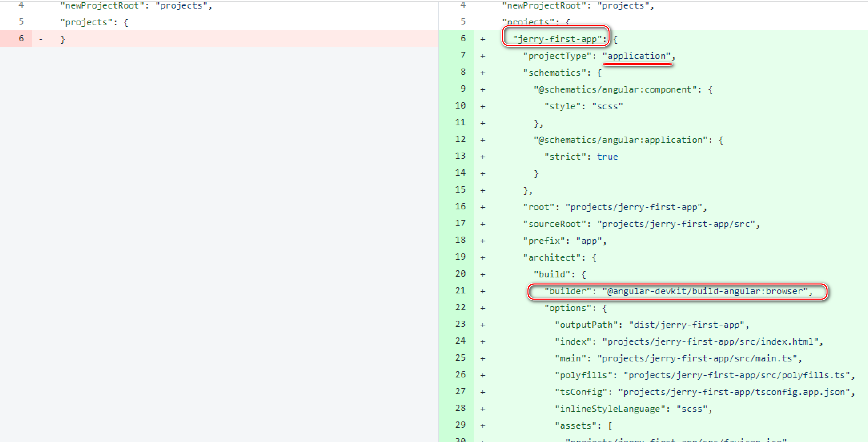Click the "newProjectRoot" line in the left pane

[x=136, y=6]
